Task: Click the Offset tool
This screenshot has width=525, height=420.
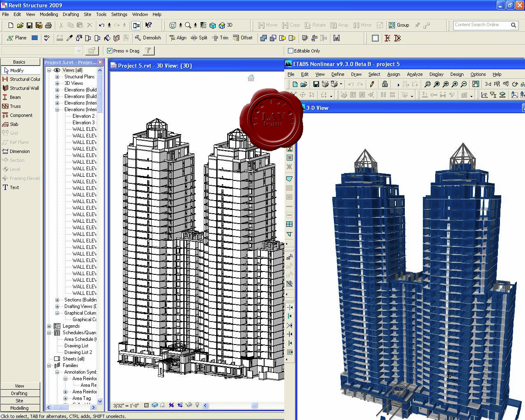Action: (243, 38)
